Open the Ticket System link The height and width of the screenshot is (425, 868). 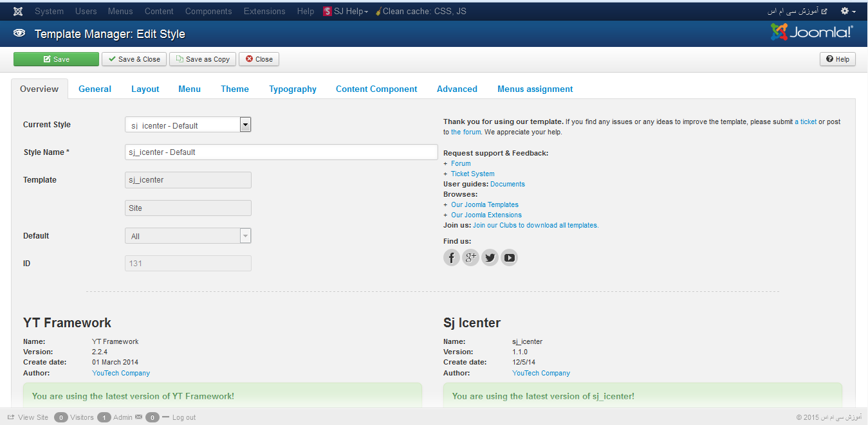pos(473,174)
